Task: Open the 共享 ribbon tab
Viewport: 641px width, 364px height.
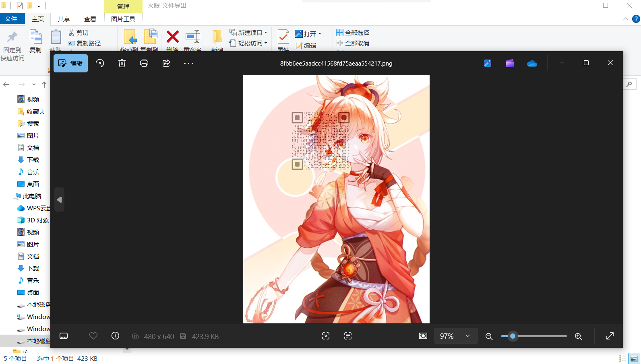Action: pos(64,19)
